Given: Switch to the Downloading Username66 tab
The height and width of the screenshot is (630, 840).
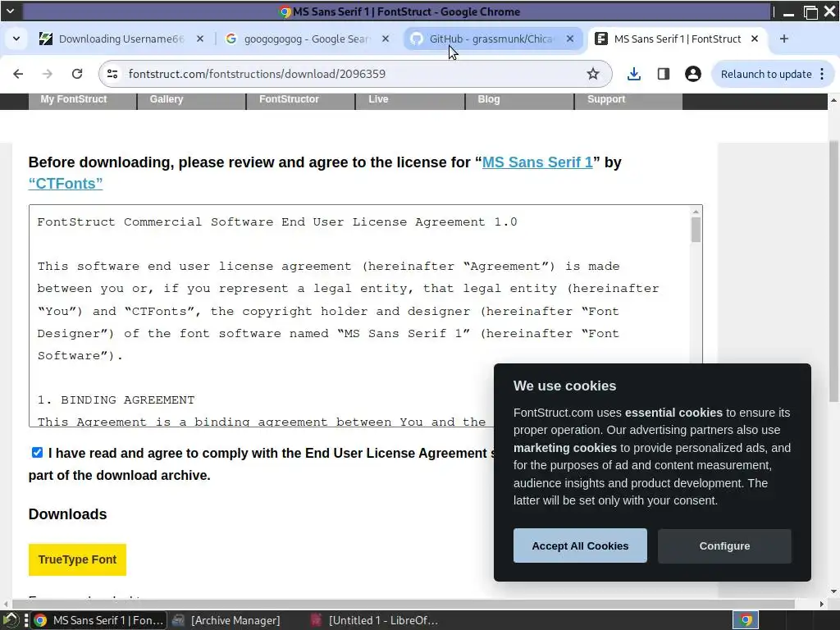Looking at the screenshot, I should [x=121, y=39].
